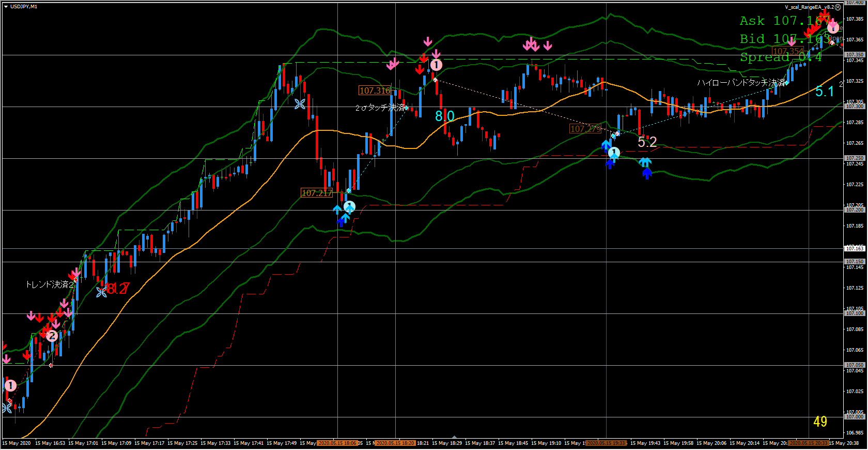
Task: Click the 107.217 orange price label
Action: [317, 193]
